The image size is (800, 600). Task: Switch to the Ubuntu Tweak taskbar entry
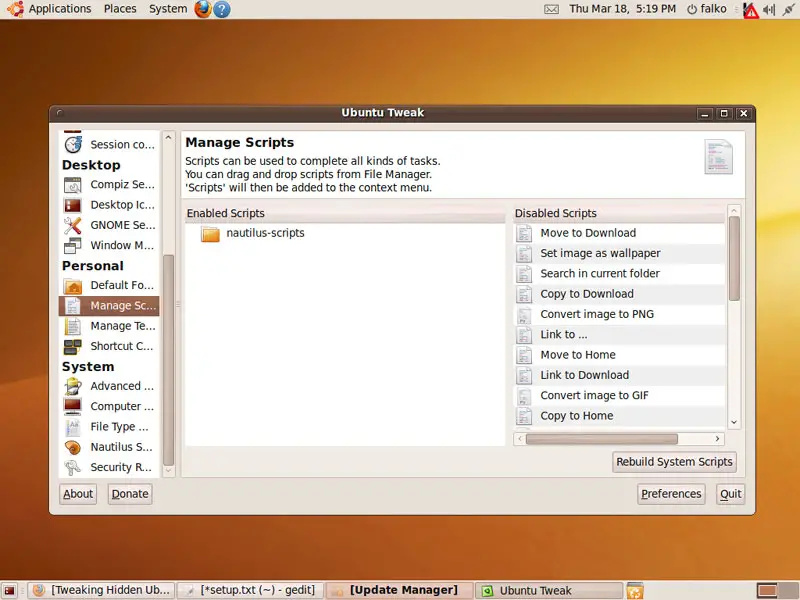coord(549,590)
